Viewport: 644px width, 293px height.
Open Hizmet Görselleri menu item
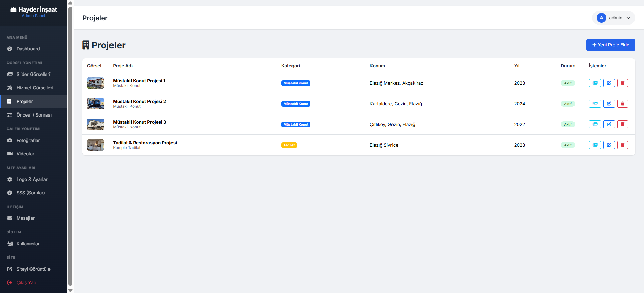click(34, 88)
